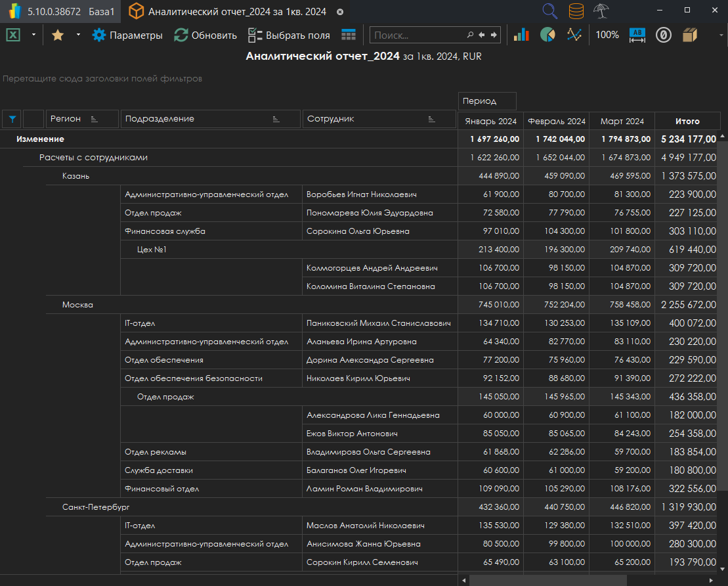
Task: Toggle the filter funnel button
Action: click(12, 119)
